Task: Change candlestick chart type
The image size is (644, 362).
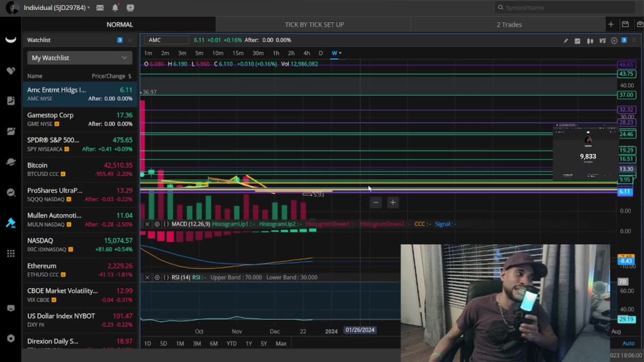Action: tap(590, 41)
